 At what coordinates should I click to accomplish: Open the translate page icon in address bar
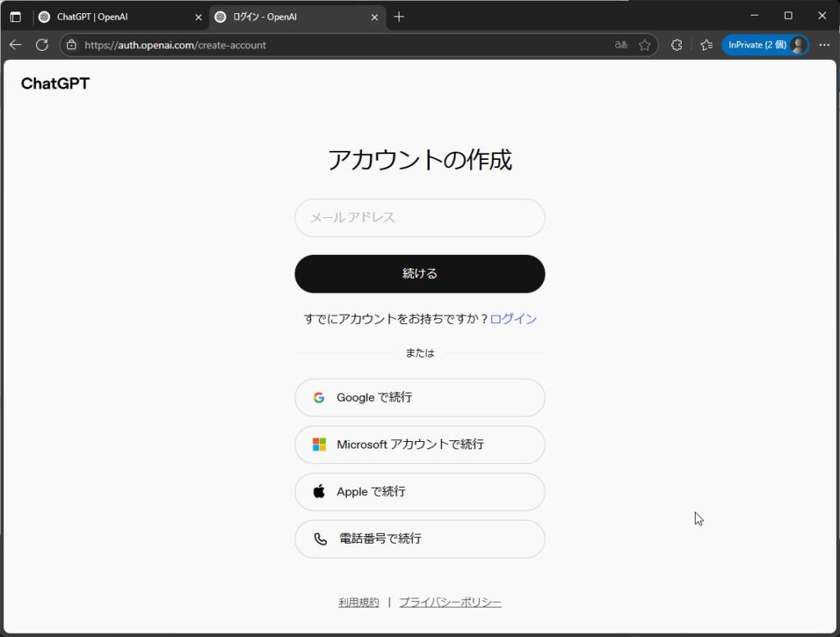tap(621, 45)
